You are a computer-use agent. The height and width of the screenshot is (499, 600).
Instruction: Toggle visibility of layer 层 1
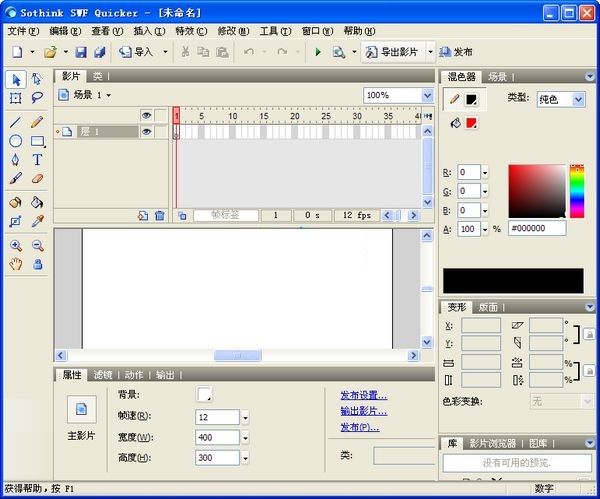146,131
